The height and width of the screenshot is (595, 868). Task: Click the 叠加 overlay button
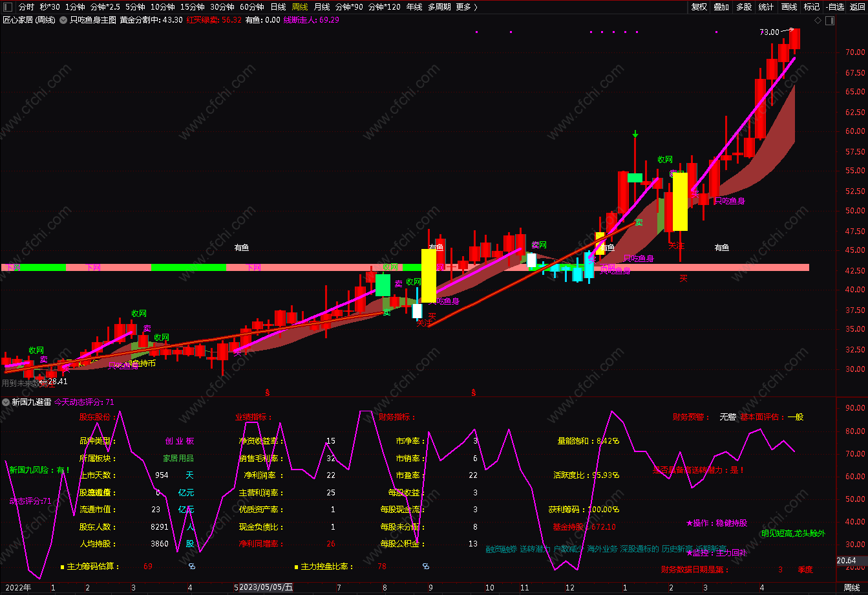tap(721, 6)
